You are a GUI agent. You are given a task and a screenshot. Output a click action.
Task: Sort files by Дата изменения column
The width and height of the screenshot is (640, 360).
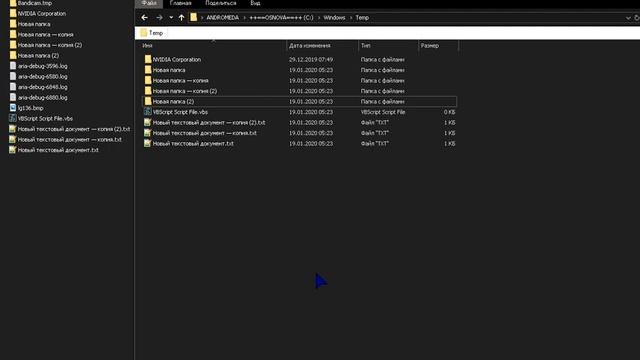pyautogui.click(x=309, y=46)
